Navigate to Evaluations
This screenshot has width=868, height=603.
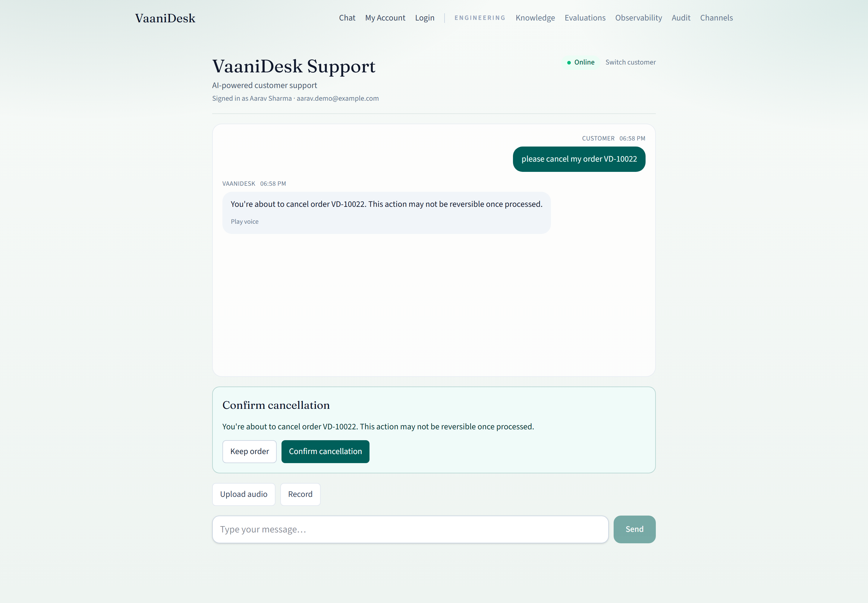click(585, 18)
